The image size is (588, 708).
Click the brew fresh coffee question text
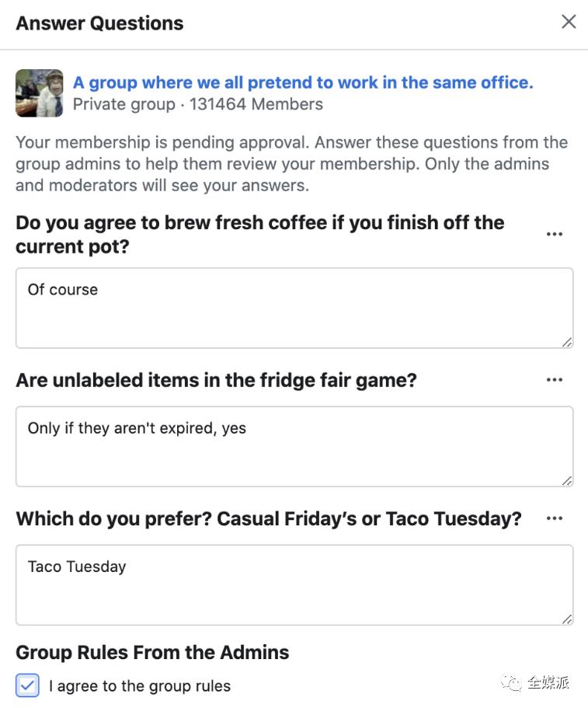click(260, 234)
